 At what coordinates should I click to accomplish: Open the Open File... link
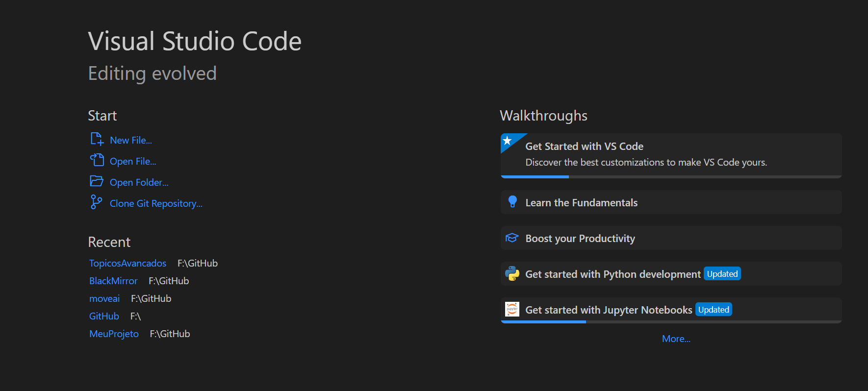[133, 161]
